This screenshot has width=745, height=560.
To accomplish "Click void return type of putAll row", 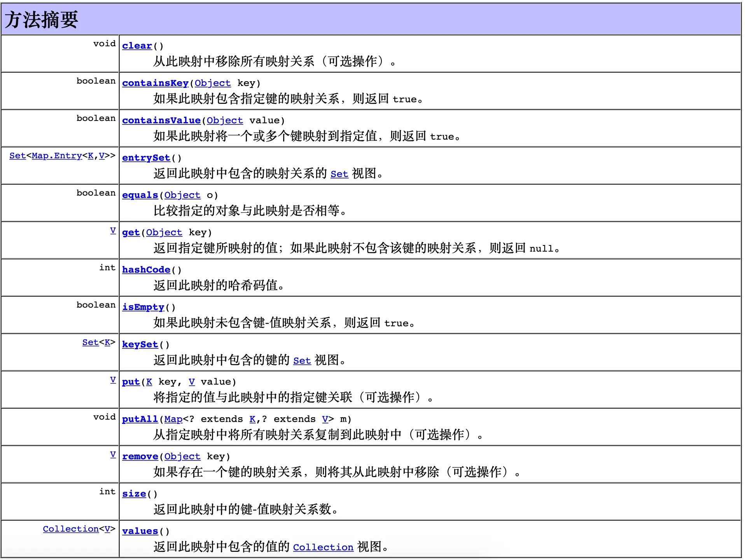I will 105,417.
